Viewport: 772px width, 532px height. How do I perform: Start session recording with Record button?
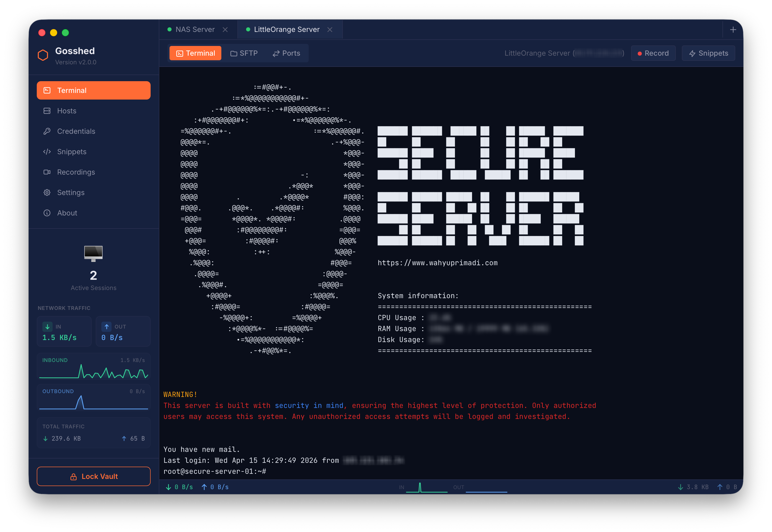pos(653,53)
